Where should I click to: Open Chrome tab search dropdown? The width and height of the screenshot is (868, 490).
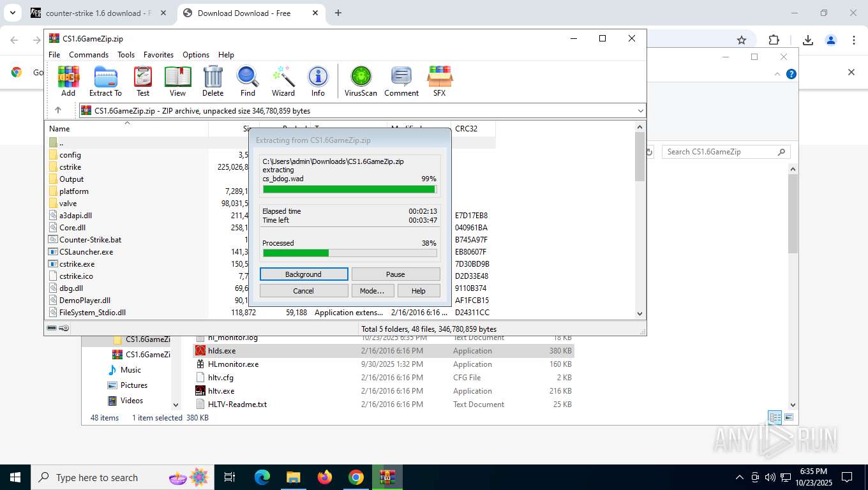coord(12,13)
